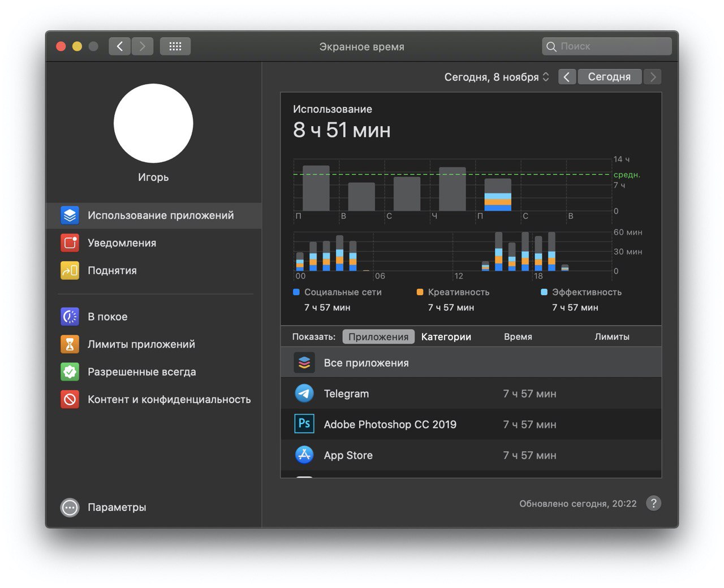Show all preferences grid button

pyautogui.click(x=175, y=46)
